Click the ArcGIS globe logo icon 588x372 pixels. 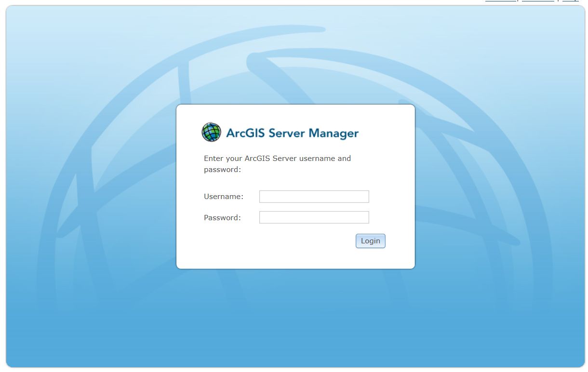[x=211, y=132]
